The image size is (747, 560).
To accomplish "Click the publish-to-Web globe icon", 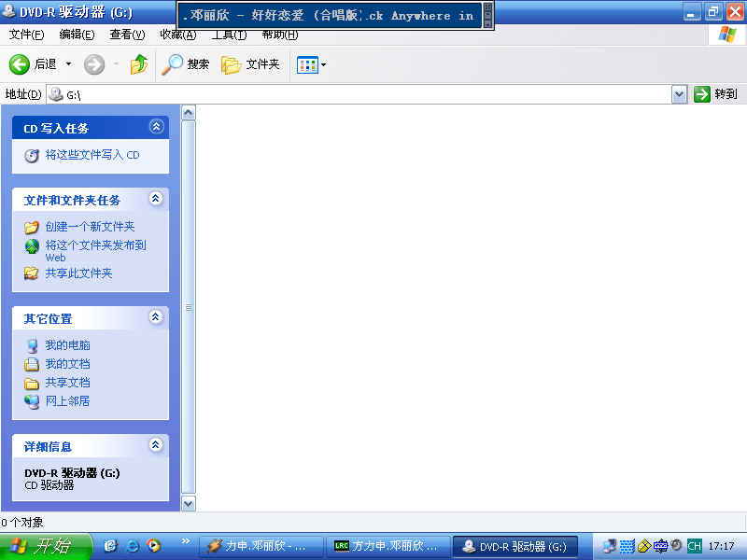I will coord(32,246).
